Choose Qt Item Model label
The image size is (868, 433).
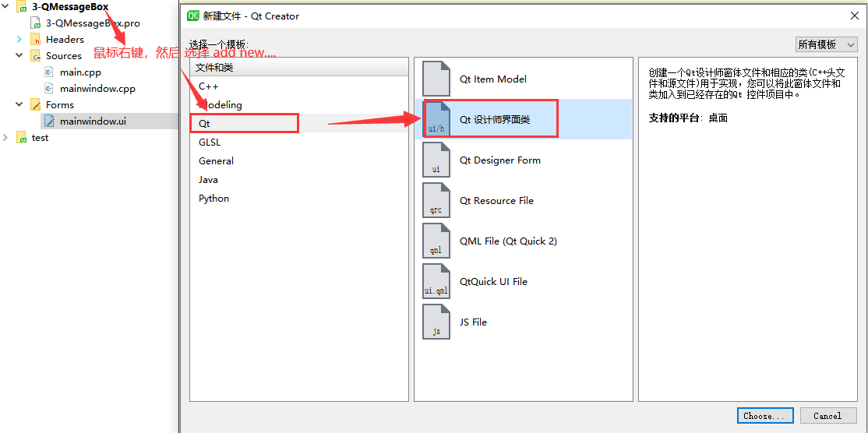[493, 79]
